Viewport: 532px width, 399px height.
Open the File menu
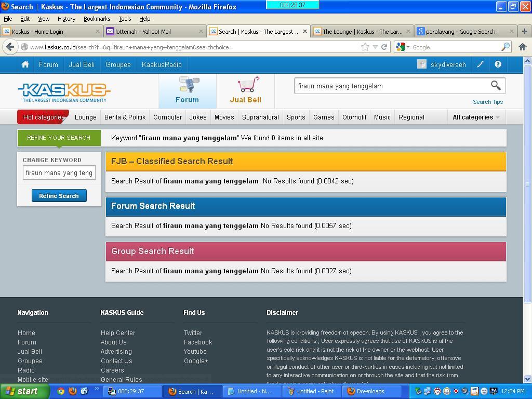point(8,19)
